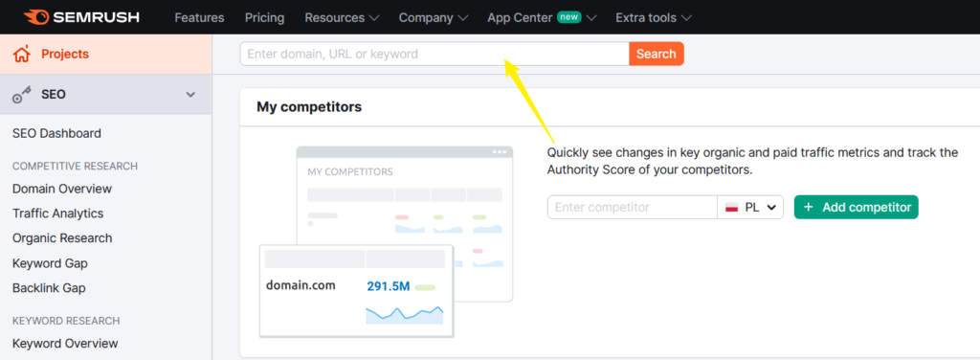
Task: Click the plus icon on the Add competitor button
Action: 808,208
